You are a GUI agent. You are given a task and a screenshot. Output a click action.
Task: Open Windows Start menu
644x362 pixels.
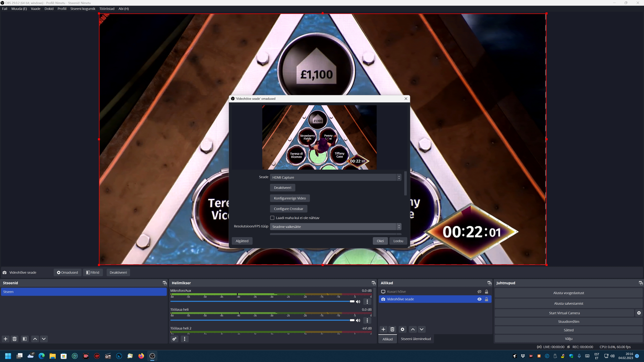tap(8, 356)
